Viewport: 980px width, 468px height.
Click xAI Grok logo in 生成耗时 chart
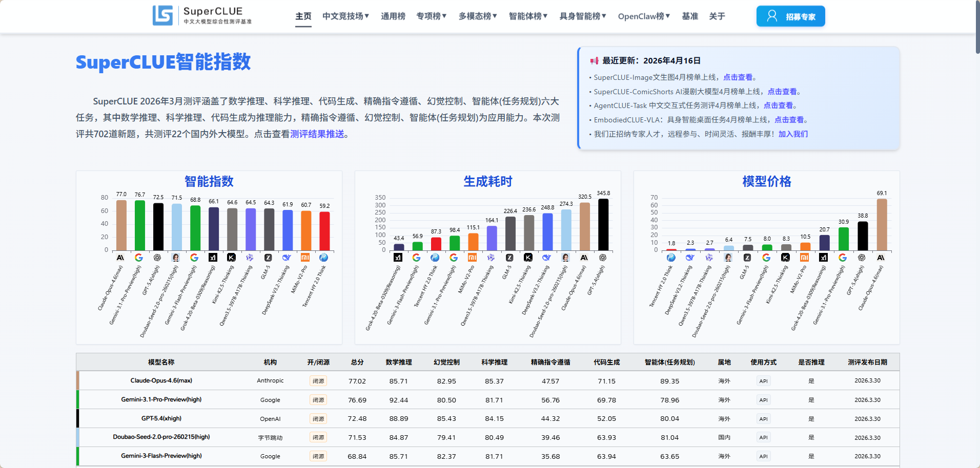tap(398, 258)
